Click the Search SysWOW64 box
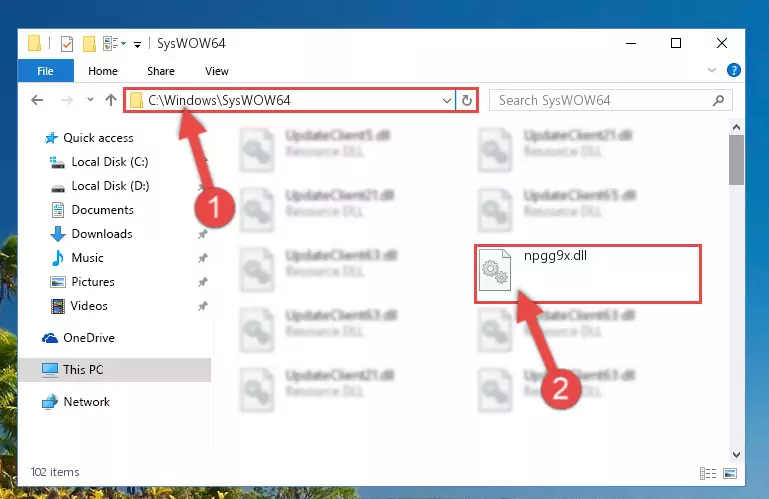This screenshot has width=769, height=499. (611, 101)
